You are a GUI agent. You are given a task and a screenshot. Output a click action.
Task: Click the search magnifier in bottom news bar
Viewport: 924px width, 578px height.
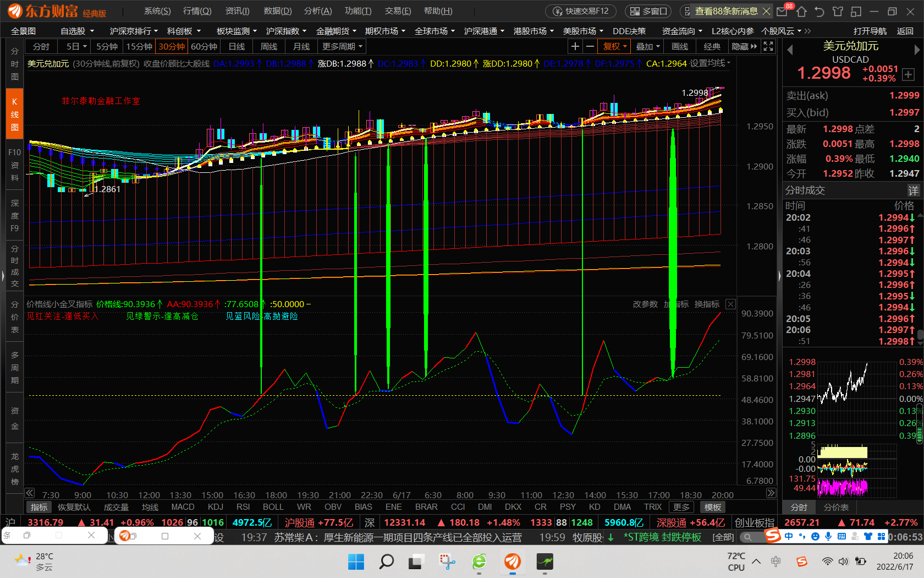coord(747,537)
